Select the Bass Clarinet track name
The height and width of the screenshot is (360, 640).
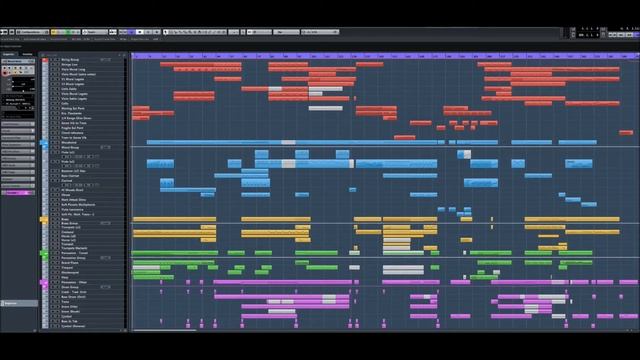[70, 176]
